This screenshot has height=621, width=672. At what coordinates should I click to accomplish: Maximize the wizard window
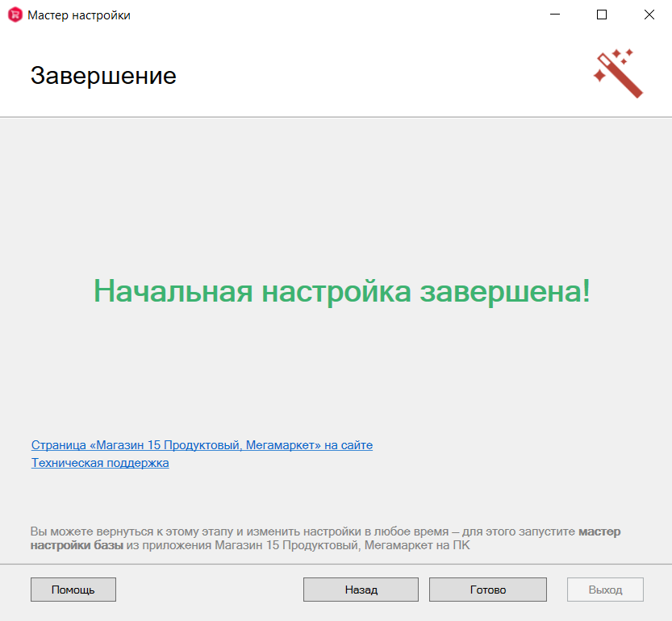[601, 14]
